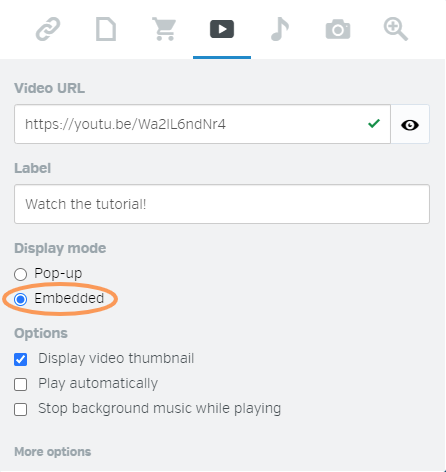
Task: Expand the More options section
Action: click(x=53, y=452)
